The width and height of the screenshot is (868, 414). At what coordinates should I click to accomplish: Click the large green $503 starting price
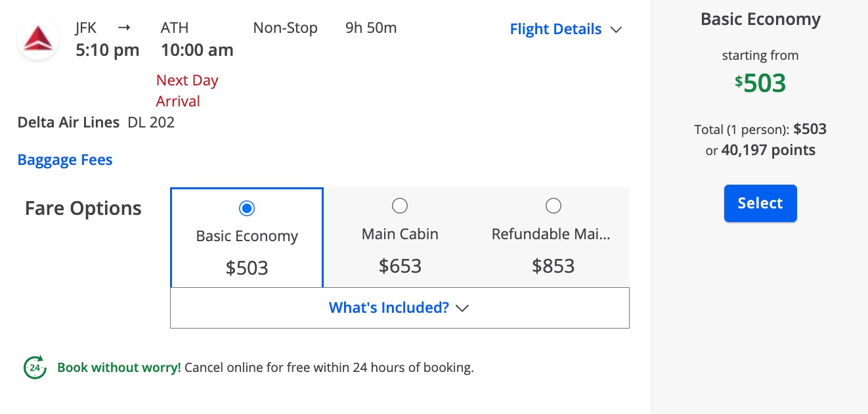tap(760, 83)
